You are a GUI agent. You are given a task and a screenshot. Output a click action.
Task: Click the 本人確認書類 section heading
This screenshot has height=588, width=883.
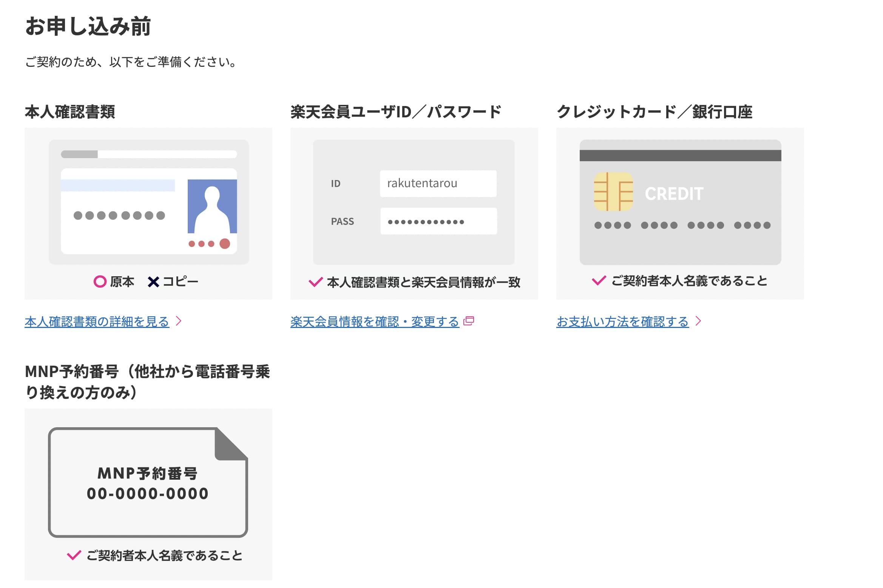70,112
